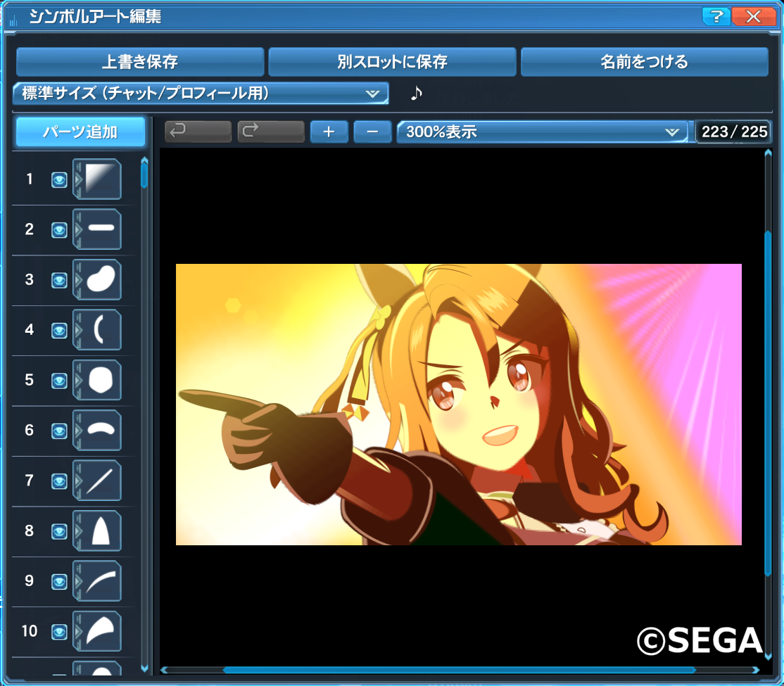Click the layer list scroll-up arrow

click(144, 160)
